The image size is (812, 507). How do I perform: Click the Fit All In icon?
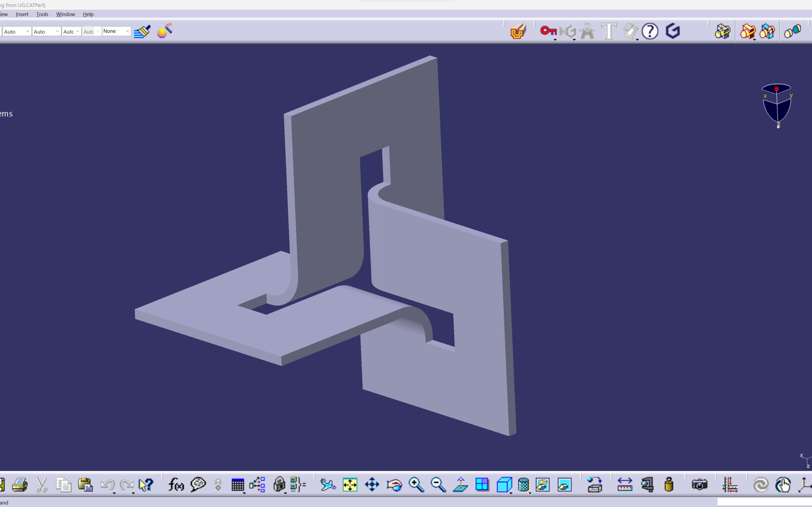tap(350, 485)
